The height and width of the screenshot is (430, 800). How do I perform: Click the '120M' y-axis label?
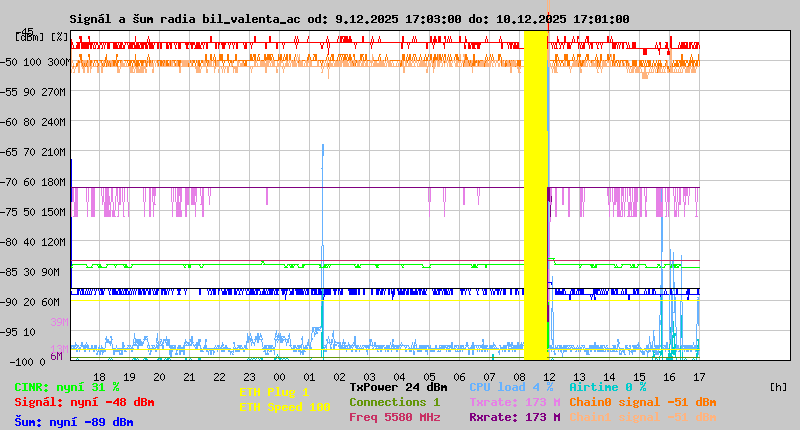56,242
